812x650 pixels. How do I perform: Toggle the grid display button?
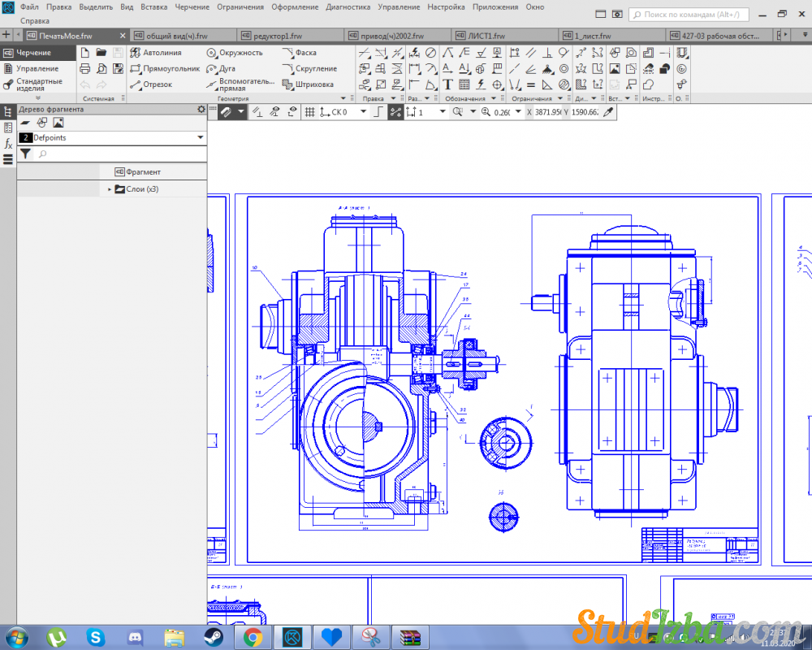pyautogui.click(x=309, y=112)
